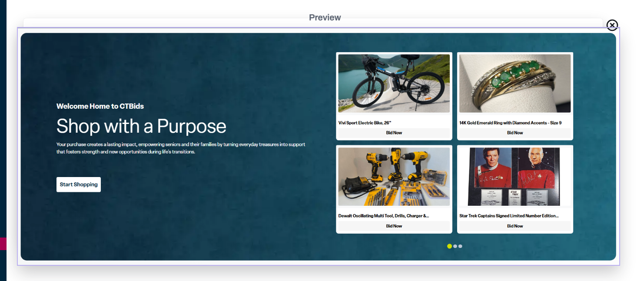644x281 pixels.
Task: Open the Vivi Sport Electric Bike photo
Action: [x=394, y=84]
